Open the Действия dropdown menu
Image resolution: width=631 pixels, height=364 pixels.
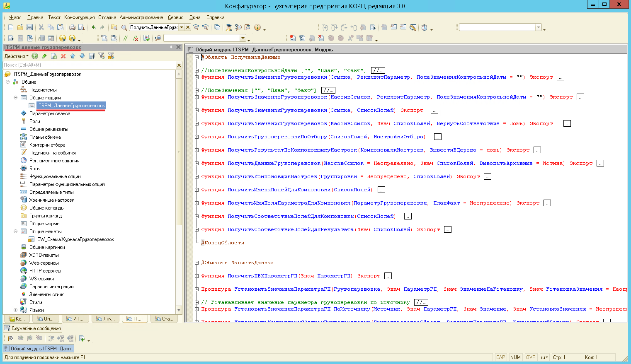pos(17,56)
